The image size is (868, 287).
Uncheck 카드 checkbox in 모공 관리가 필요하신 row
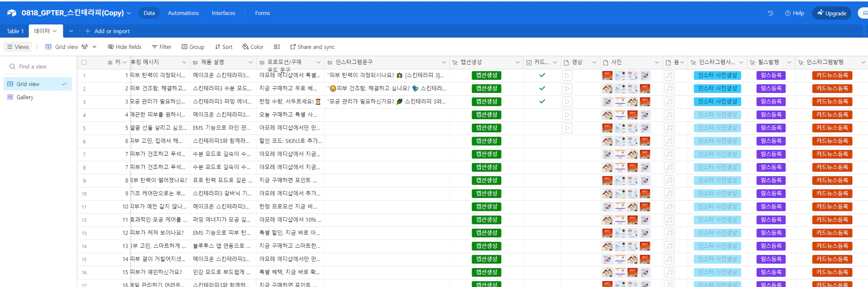[542, 101]
